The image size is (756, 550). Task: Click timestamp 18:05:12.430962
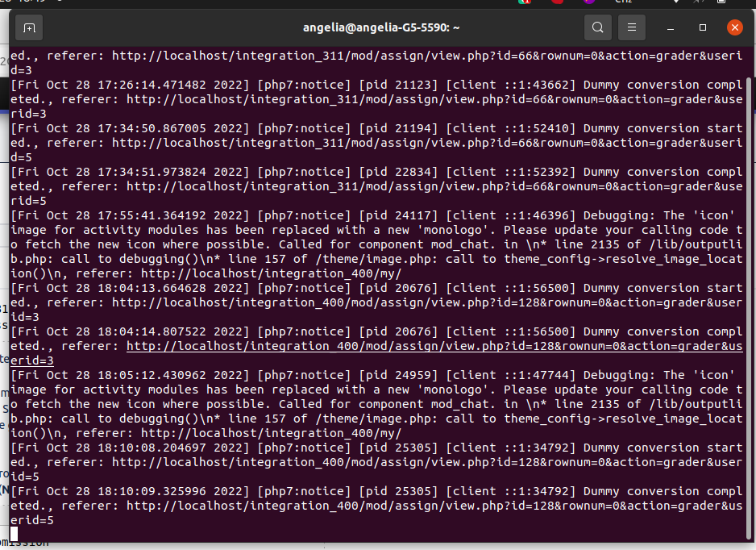pyautogui.click(x=152, y=375)
